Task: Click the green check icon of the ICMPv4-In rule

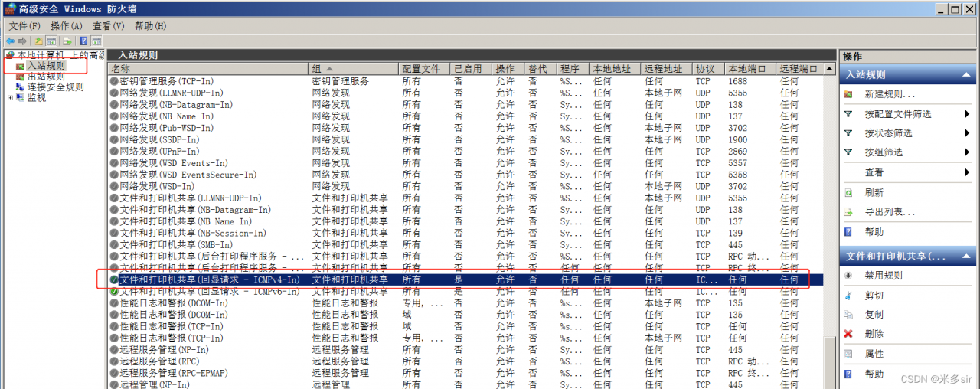Action: tap(114, 280)
